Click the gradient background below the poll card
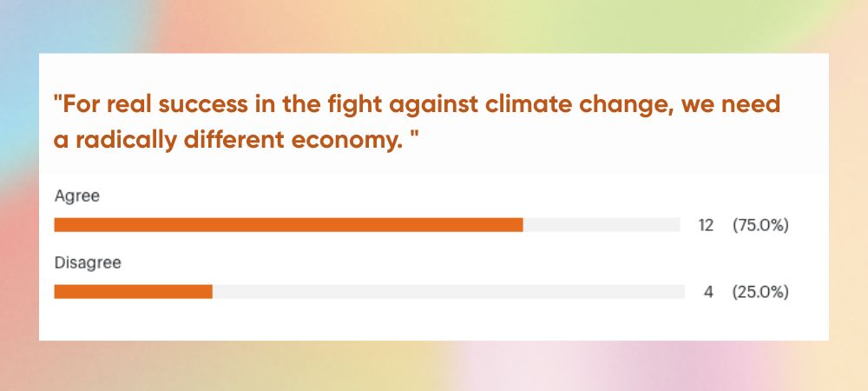Image resolution: width=868 pixels, height=391 pixels. click(434, 367)
